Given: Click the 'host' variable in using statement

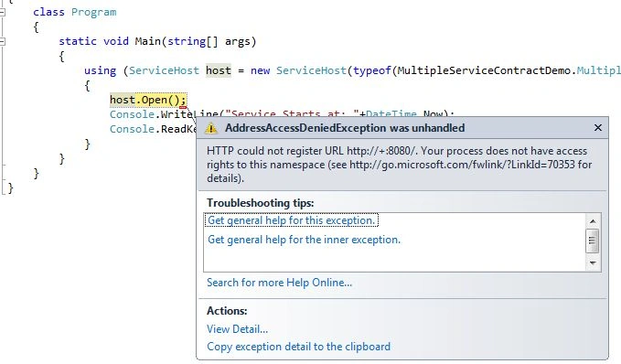Looking at the screenshot, I should click(219, 71).
